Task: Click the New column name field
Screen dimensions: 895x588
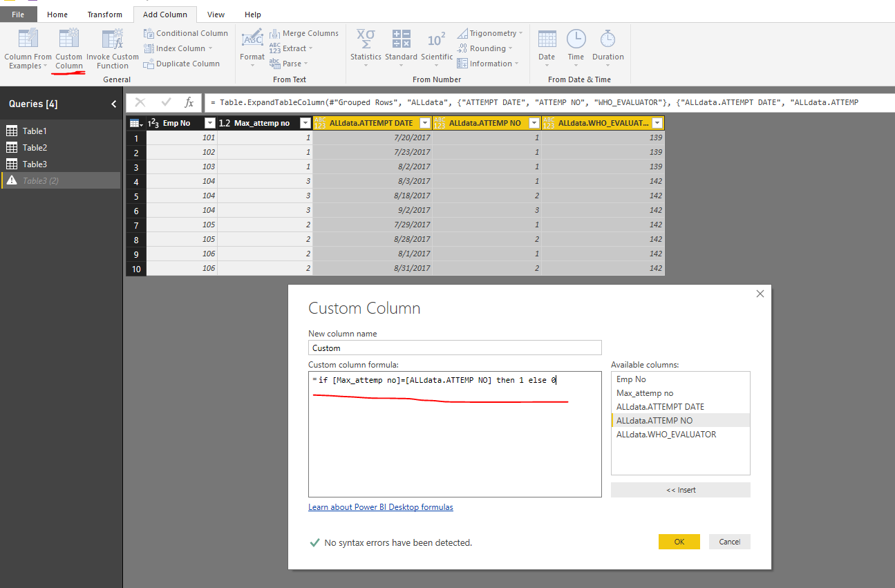Action: (x=455, y=348)
